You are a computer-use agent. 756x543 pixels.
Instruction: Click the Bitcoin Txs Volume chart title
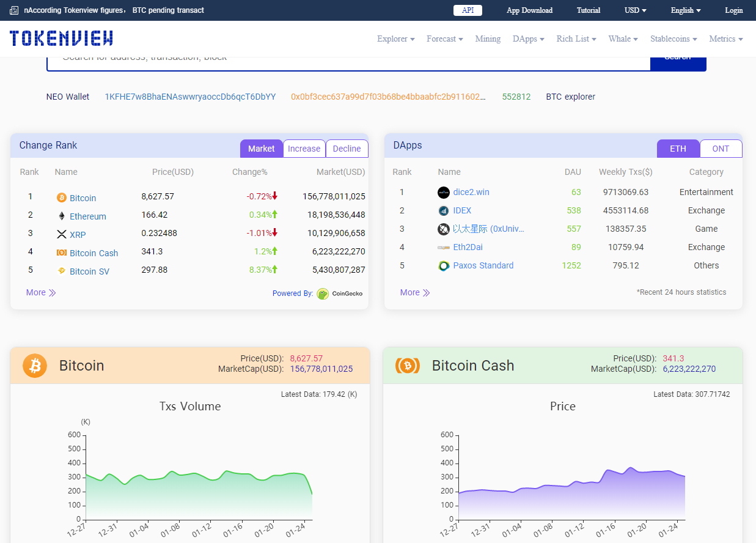[190, 406]
